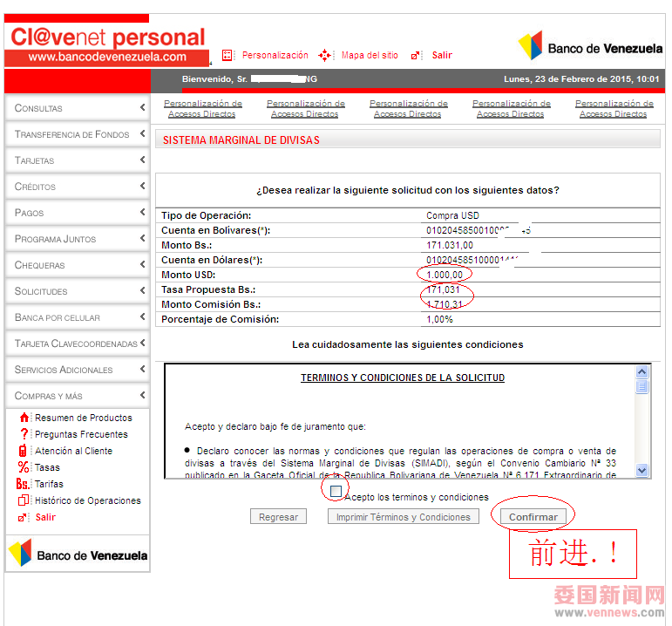
Task: Expand the Banca por Celular arrow
Action: (x=143, y=316)
